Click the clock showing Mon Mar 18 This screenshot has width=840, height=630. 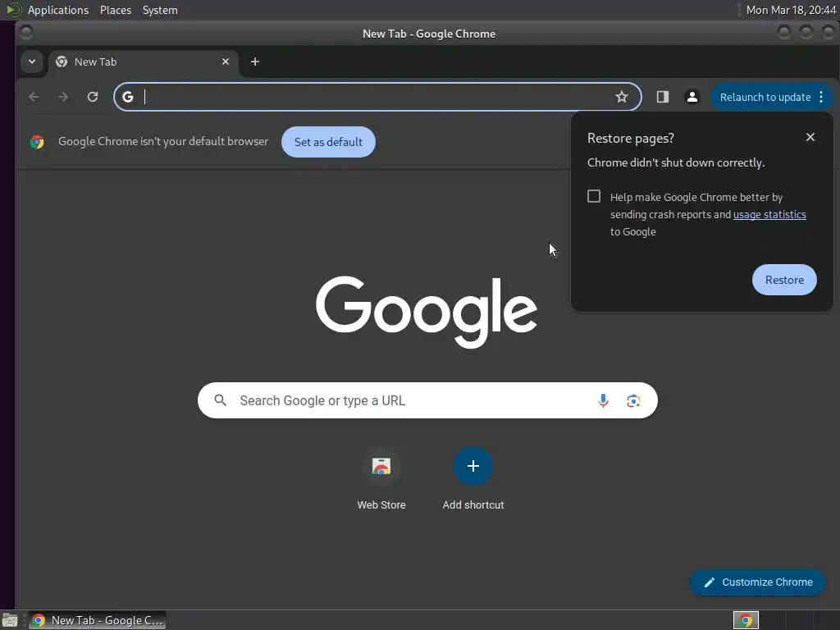pos(792,10)
